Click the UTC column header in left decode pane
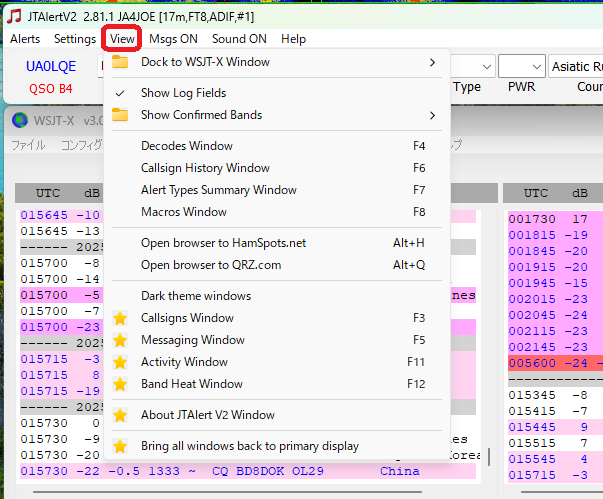Viewport: 603px width, 499px height. [48, 193]
